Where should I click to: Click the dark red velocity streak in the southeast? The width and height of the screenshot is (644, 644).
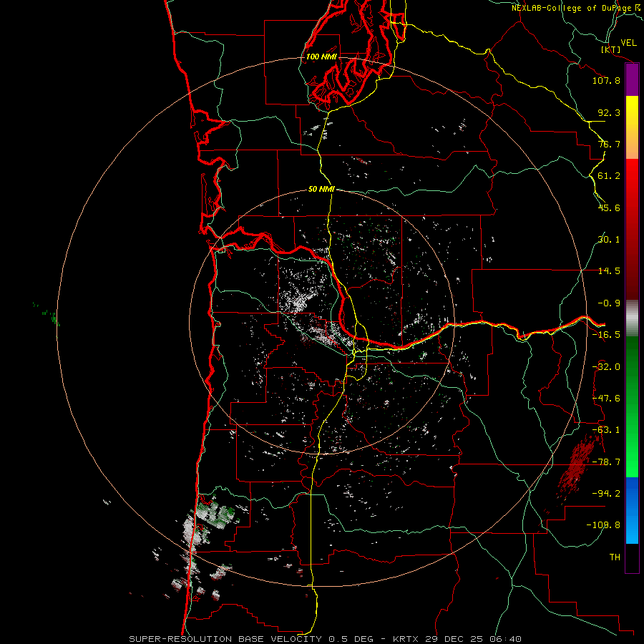pyautogui.click(x=578, y=466)
